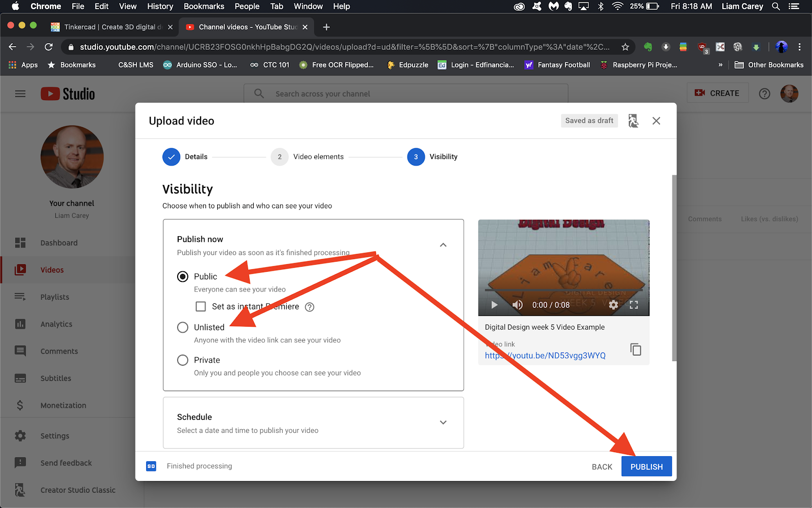Screen dimensions: 812x508
Task: Open macOS Spotlight search
Action: point(775,6)
